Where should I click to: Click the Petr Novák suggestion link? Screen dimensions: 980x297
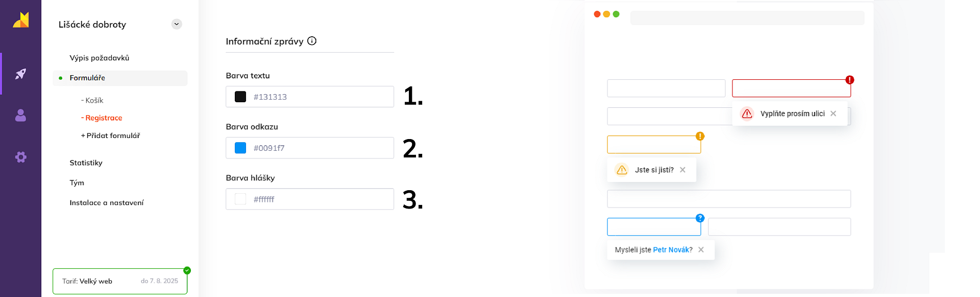click(672, 249)
